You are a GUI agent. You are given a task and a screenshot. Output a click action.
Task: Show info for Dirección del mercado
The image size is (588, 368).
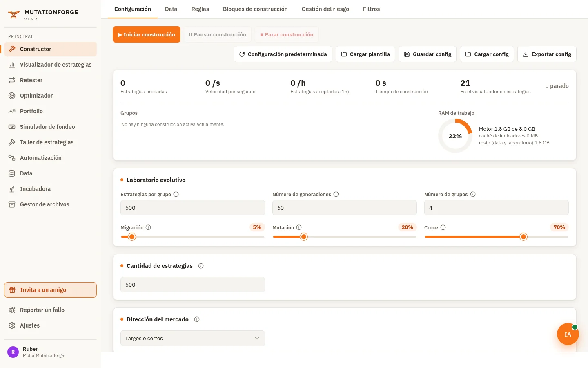click(197, 319)
